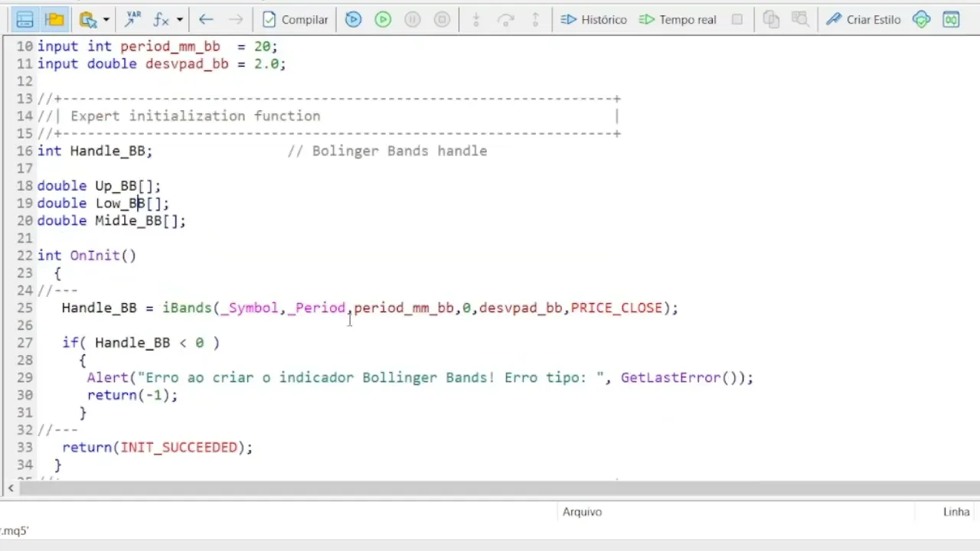Click the step into icon
The height and width of the screenshot is (551, 980).
tap(476, 19)
